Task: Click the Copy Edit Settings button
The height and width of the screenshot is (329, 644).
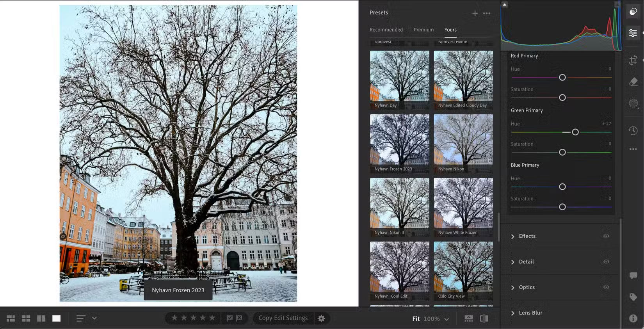Action: click(283, 318)
